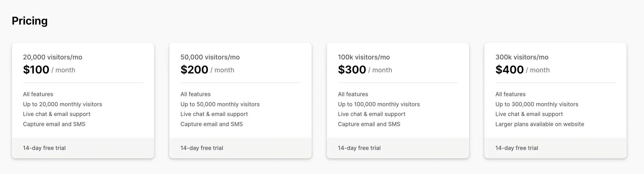Viewport: 644px width, 174px height.
Task: Click "Up to 300,000 monthly visitors" feature
Action: [x=537, y=104]
